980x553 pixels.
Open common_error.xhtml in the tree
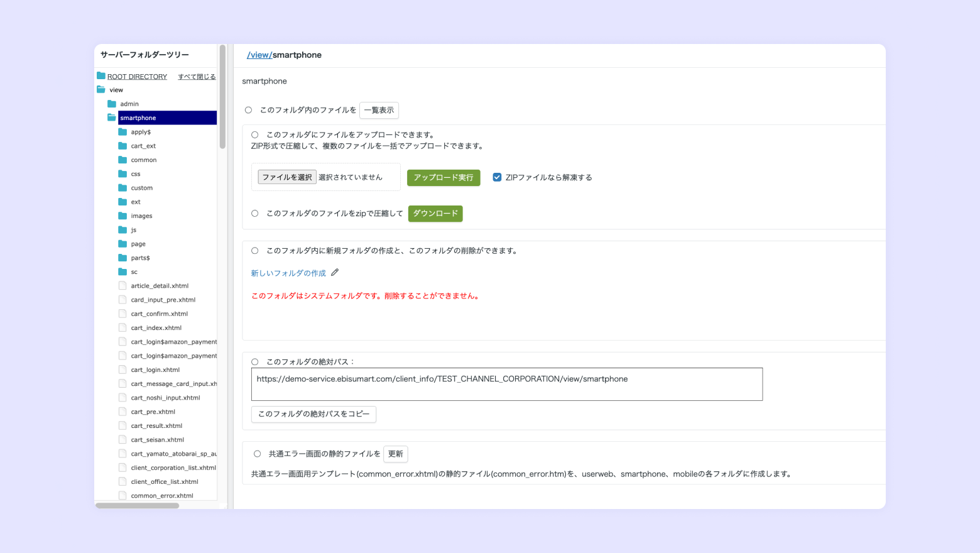click(x=162, y=496)
